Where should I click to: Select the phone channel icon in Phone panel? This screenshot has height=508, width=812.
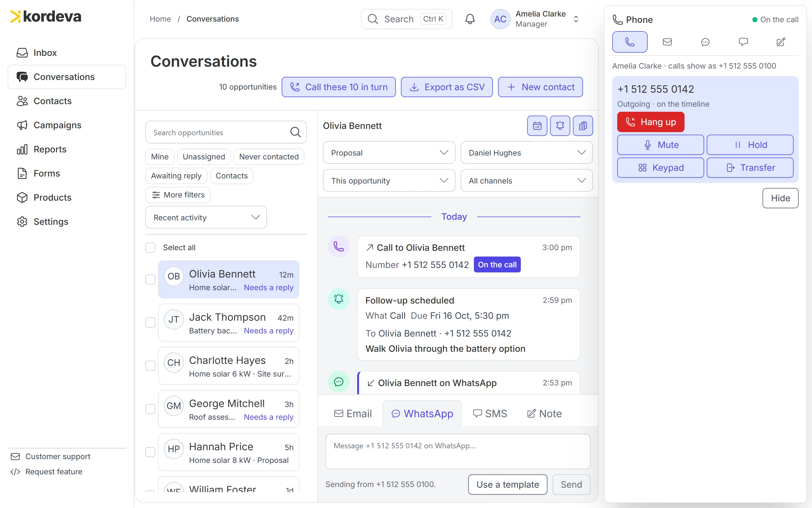tap(630, 42)
